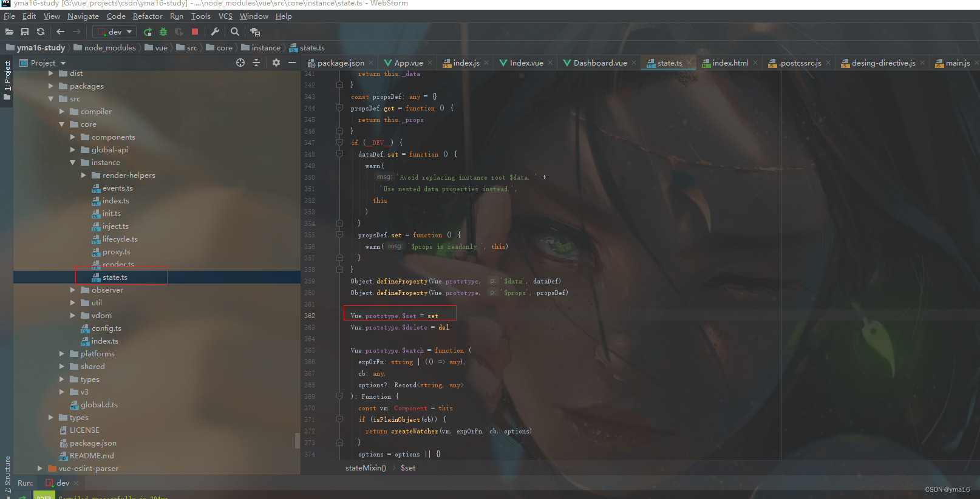Synchronize files with the refresh icon
The height and width of the screenshot is (499, 980).
(41, 32)
